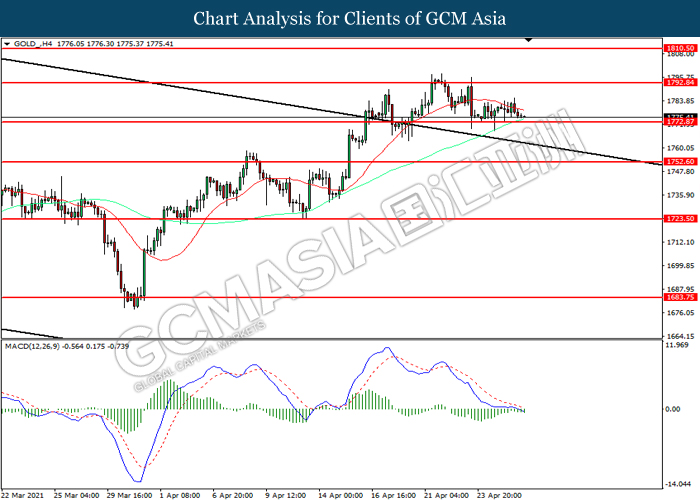
Task: Click the 1723.50 red price label
Action: click(680, 219)
